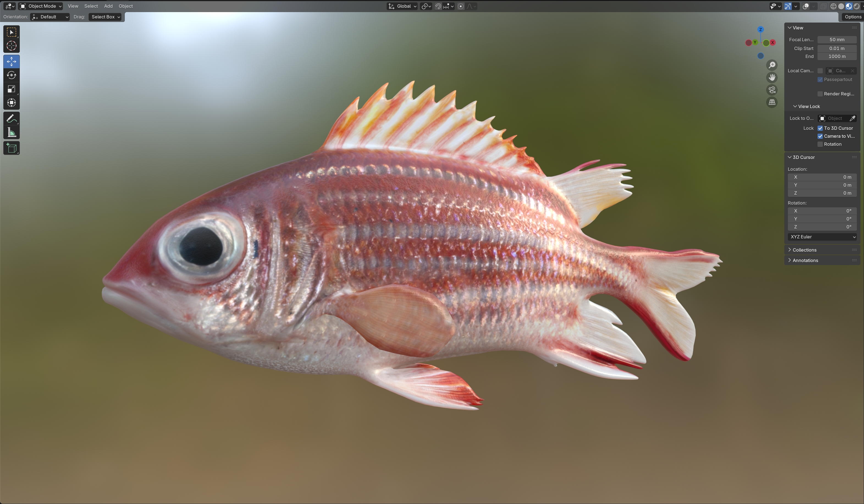Select the Cursor tool in toolbar
The width and height of the screenshot is (864, 504).
[11, 46]
